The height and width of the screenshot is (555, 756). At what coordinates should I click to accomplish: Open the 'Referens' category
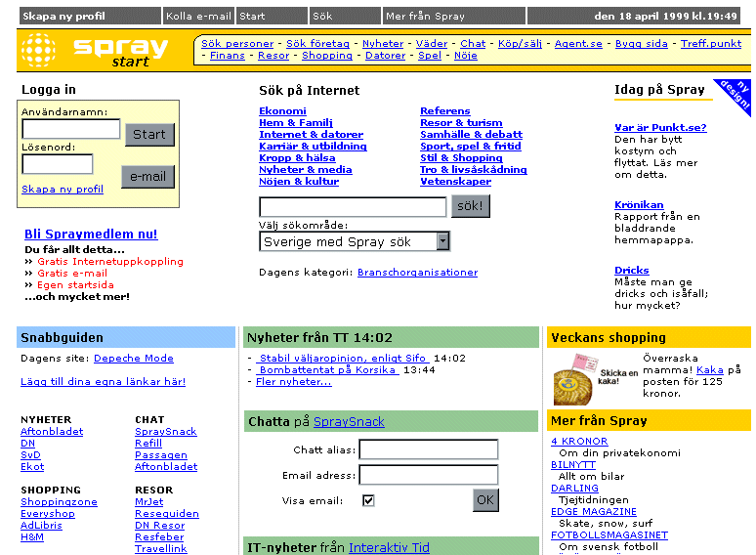(445, 111)
